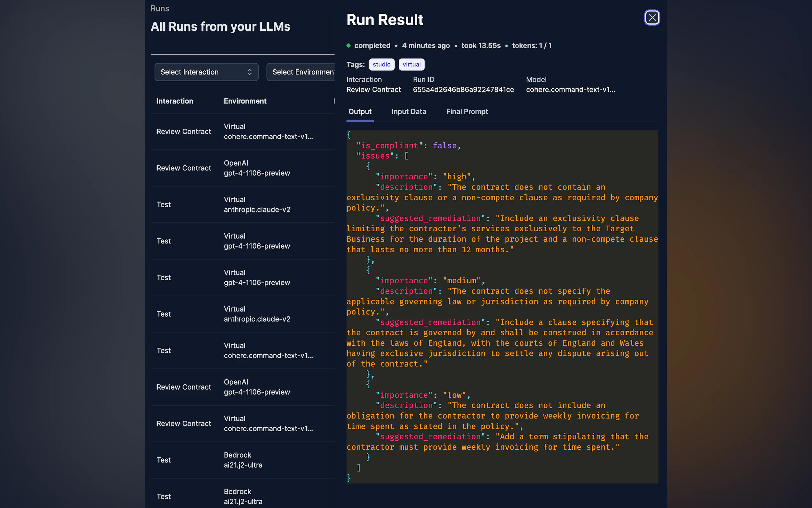
Task: Click the green completed status dot
Action: tap(348, 46)
